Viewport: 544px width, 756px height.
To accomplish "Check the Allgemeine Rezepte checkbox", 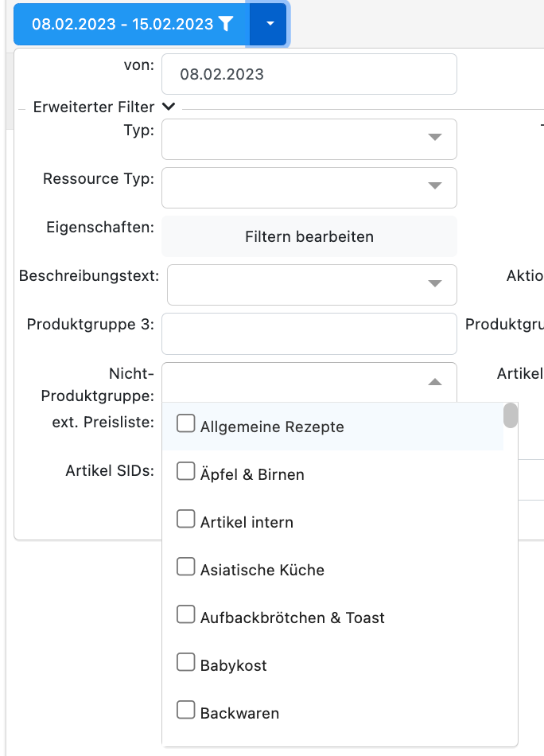I will [185, 424].
